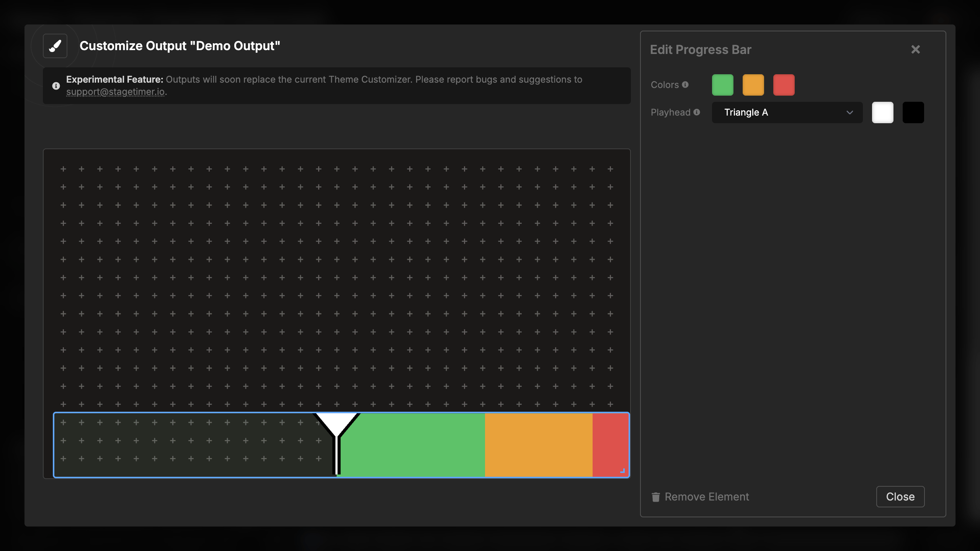
Task: Click the info icon beside Playhead
Action: [x=697, y=112]
